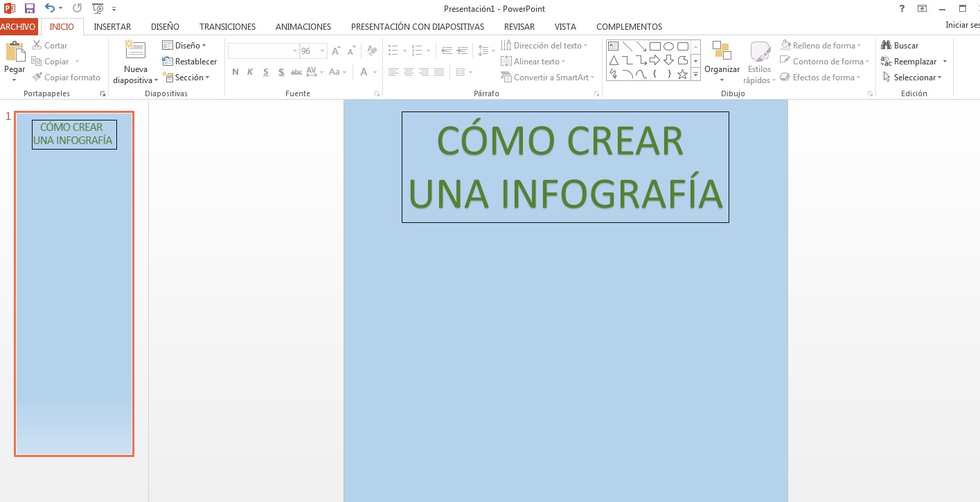The image size is (980, 502).
Task: Expand the Diseño layout dropdown
Action: [184, 46]
